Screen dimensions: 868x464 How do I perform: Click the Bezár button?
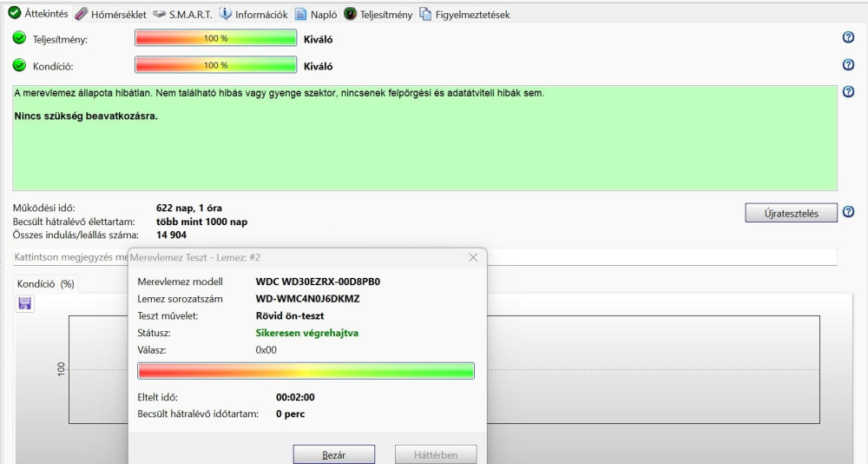[x=334, y=454]
